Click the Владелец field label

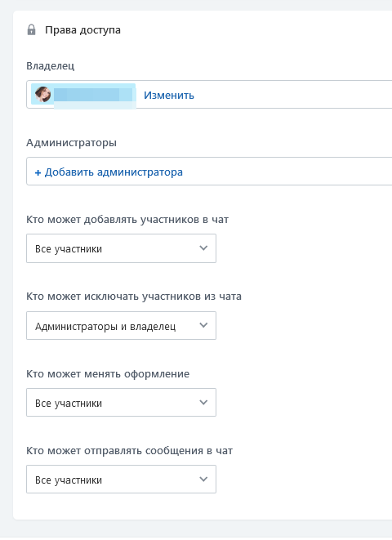[x=51, y=66]
